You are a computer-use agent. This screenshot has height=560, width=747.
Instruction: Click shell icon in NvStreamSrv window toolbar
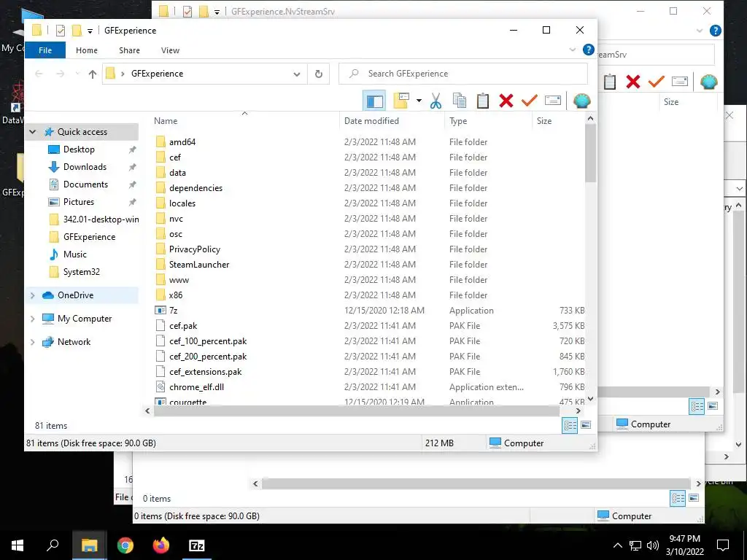(x=709, y=82)
